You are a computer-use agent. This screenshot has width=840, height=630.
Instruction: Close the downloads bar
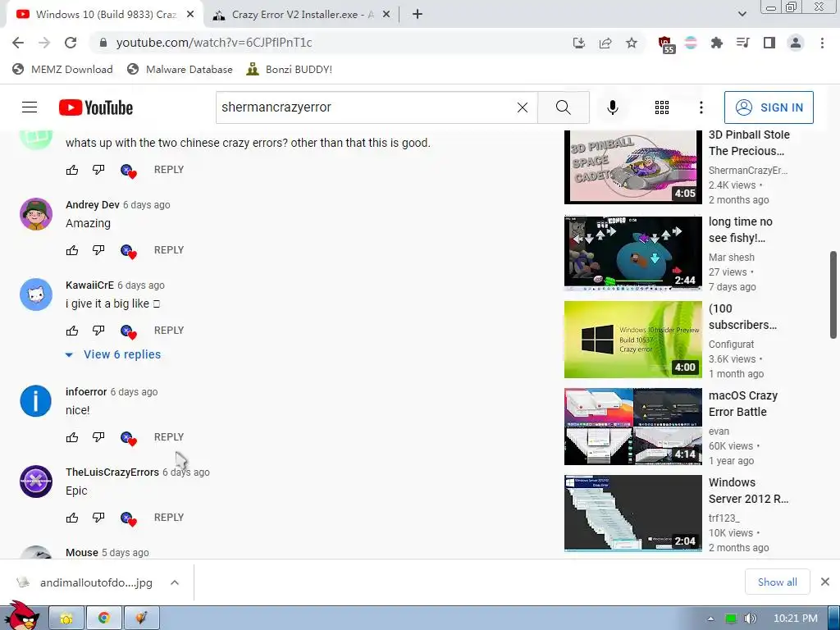pos(825,582)
